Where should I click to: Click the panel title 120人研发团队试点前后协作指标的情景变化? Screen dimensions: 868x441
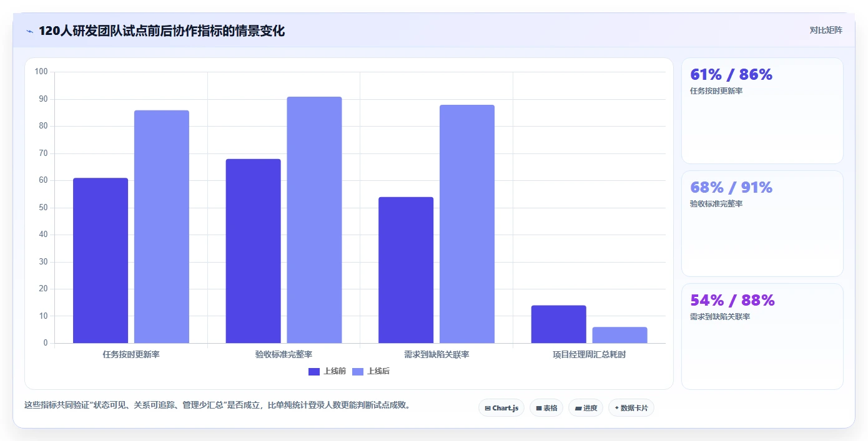coord(162,31)
